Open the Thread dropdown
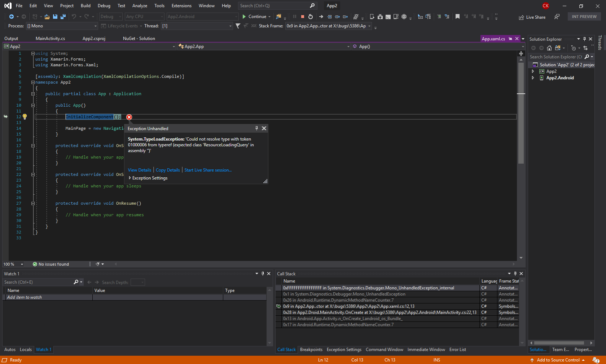 pos(196,26)
